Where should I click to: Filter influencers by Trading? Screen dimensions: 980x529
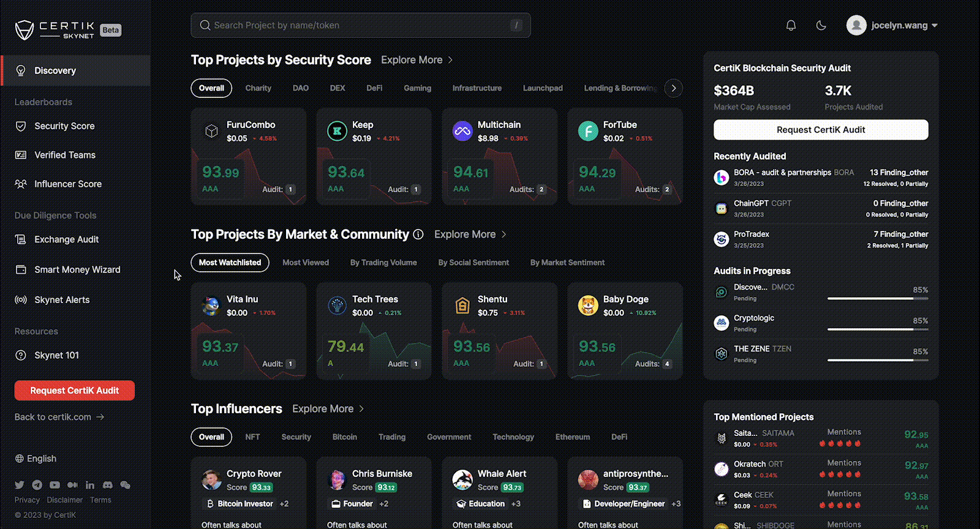click(x=392, y=437)
